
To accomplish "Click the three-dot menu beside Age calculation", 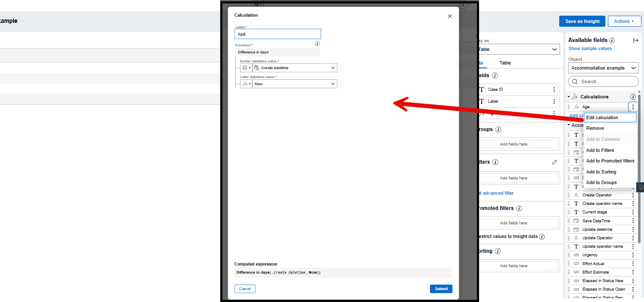I will pyautogui.click(x=633, y=107).
